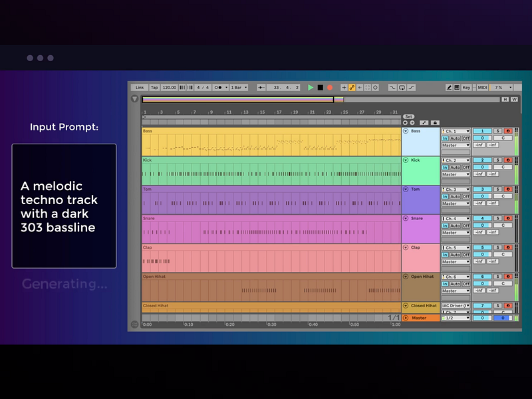
Task: Click the W optimize width button
Action: tap(514, 99)
